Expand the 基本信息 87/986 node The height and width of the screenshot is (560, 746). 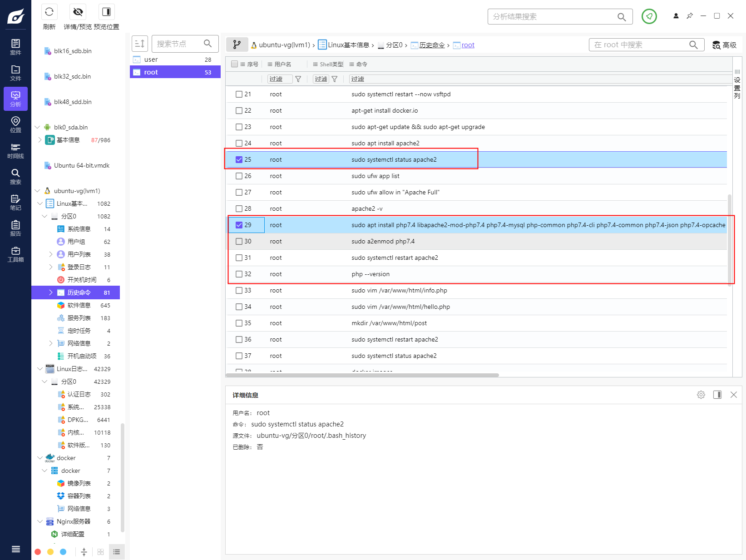click(x=40, y=140)
